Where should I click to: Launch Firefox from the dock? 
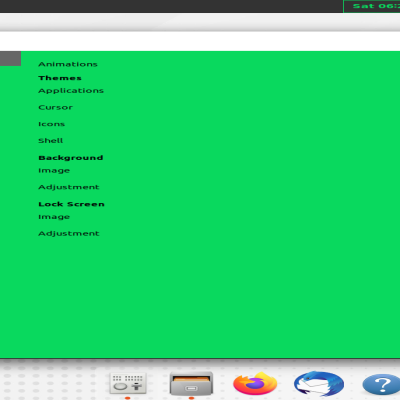(255, 384)
